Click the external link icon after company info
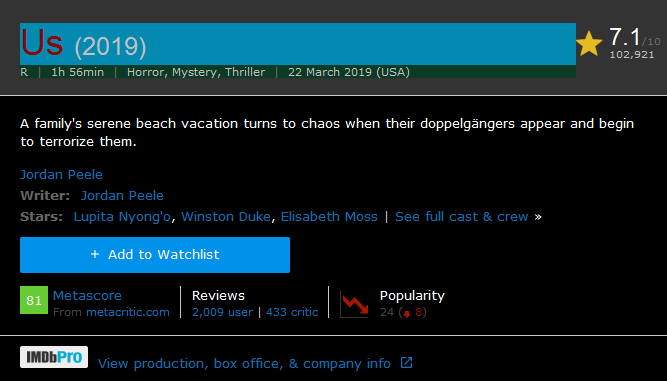 (x=407, y=363)
